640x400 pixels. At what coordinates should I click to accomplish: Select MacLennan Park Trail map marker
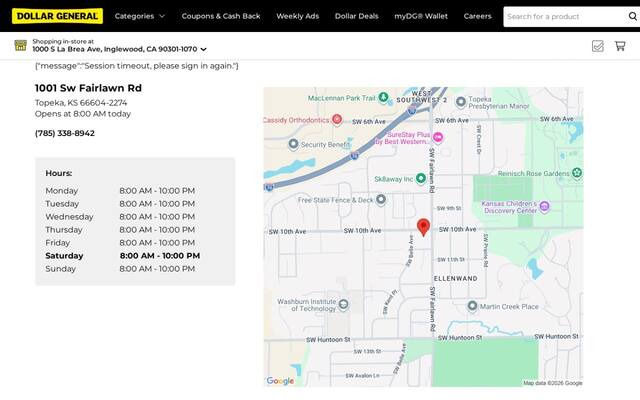click(x=383, y=97)
